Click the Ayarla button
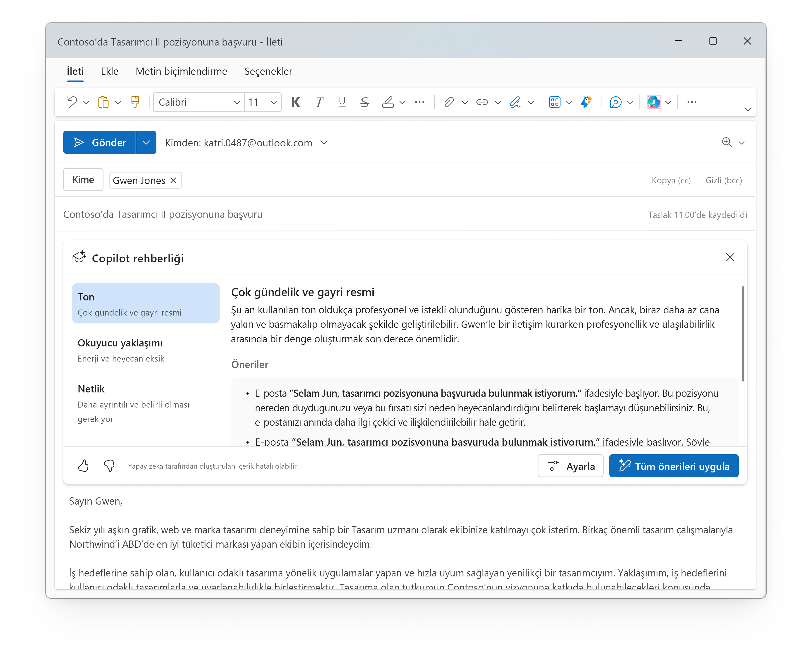The image size is (812, 667). click(x=570, y=466)
